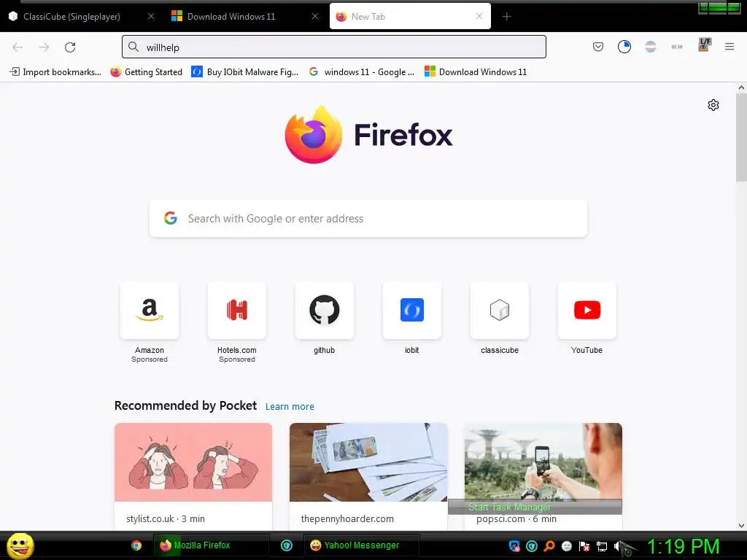Focus the address bar containing willhelp
The image size is (747, 560).
point(334,47)
